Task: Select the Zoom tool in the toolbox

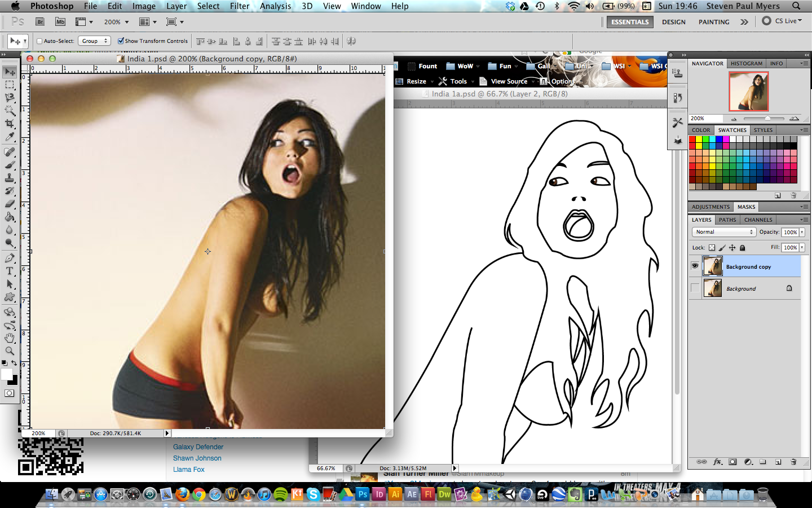Action: (10, 351)
